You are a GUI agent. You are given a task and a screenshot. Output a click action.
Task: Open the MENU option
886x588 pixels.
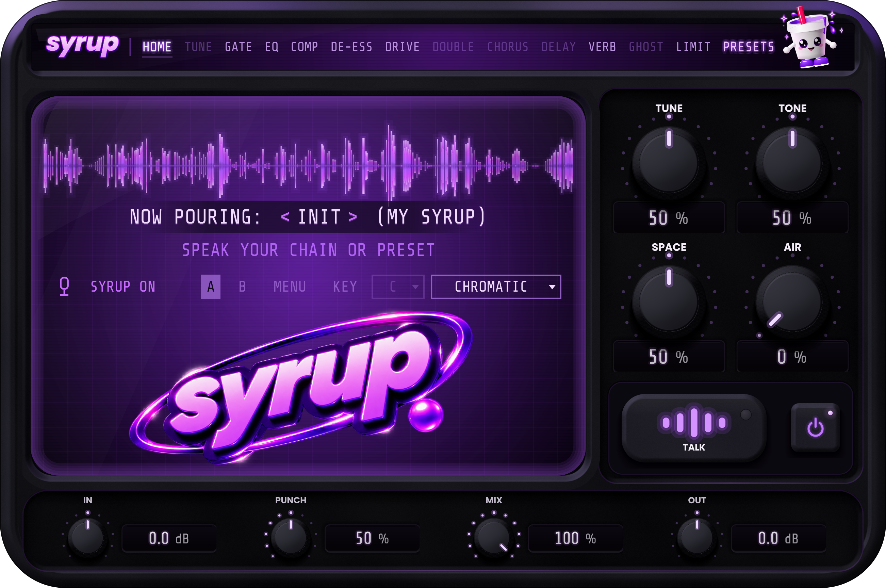(x=290, y=287)
